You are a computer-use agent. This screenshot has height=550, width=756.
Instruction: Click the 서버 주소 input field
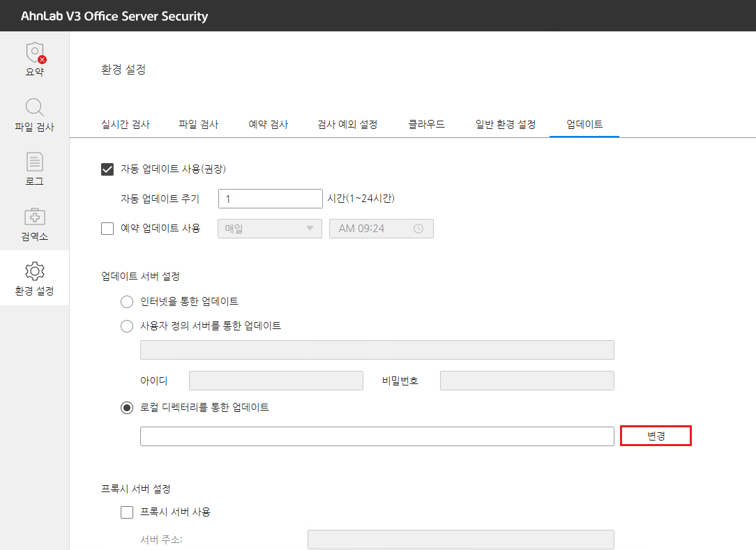click(x=461, y=540)
